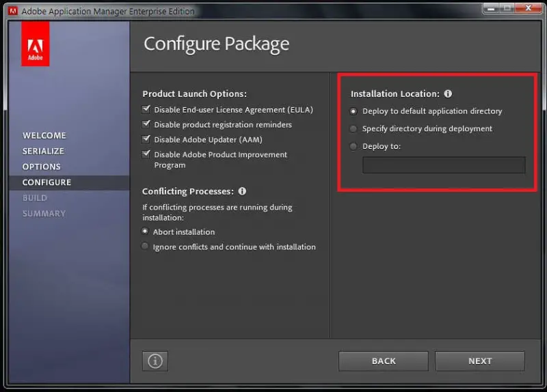Screen dimensions: 547x392
Task: Toggle Disable product registration reminders checkbox
Action: click(146, 124)
